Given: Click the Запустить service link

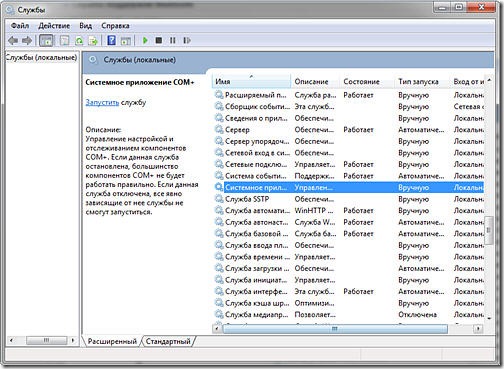Looking at the screenshot, I should [102, 102].
